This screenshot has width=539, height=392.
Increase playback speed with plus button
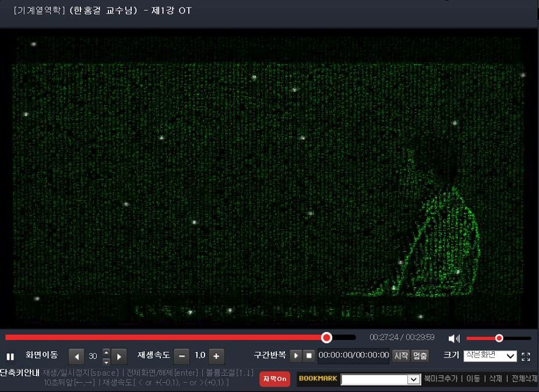tap(216, 356)
